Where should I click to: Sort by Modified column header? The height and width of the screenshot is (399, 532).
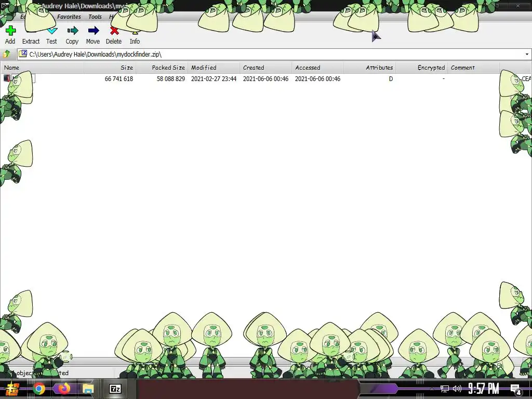tap(214, 68)
